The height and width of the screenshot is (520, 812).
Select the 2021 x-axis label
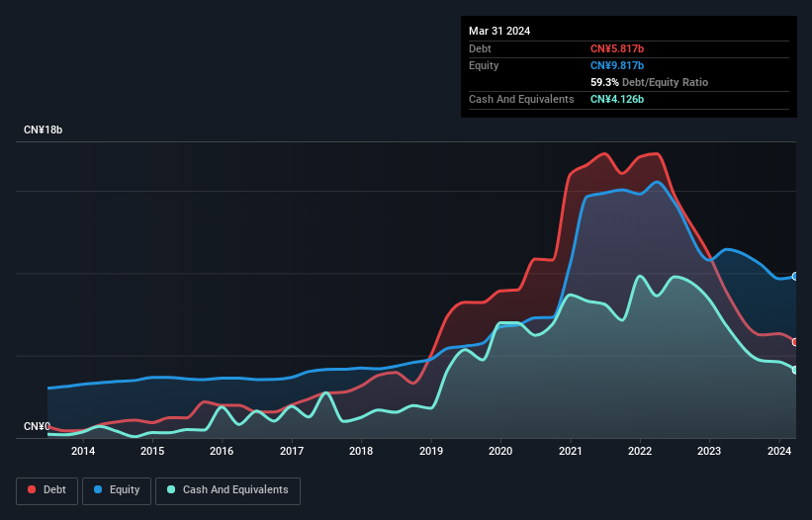tap(570, 451)
